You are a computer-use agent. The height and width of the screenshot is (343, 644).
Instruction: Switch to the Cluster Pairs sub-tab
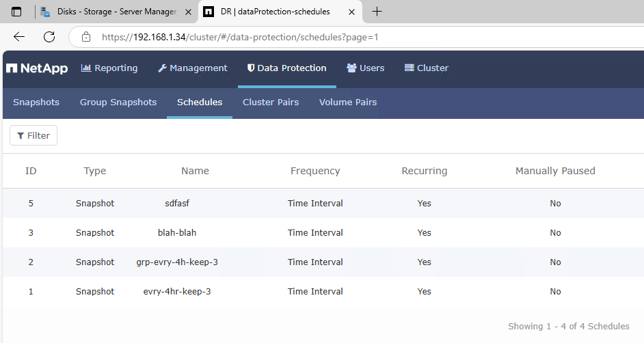coord(271,102)
